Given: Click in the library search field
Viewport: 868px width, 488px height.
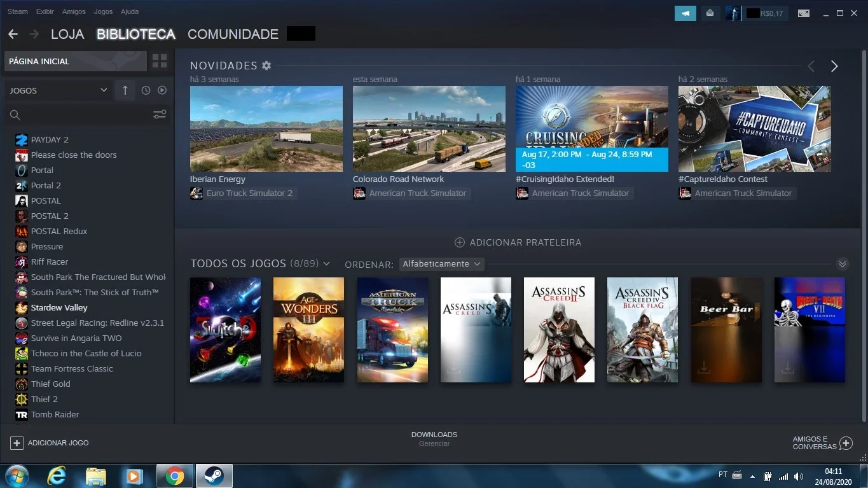Looking at the screenshot, I should pos(87,115).
